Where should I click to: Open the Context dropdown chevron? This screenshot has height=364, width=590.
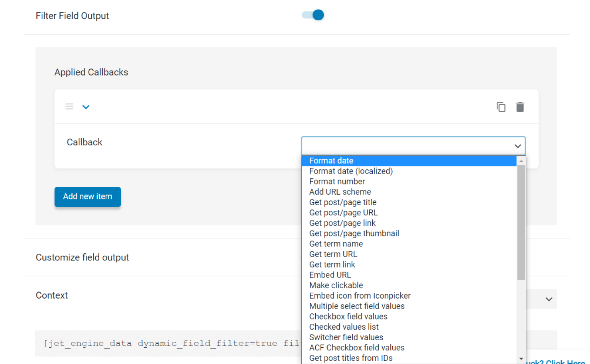(x=549, y=299)
